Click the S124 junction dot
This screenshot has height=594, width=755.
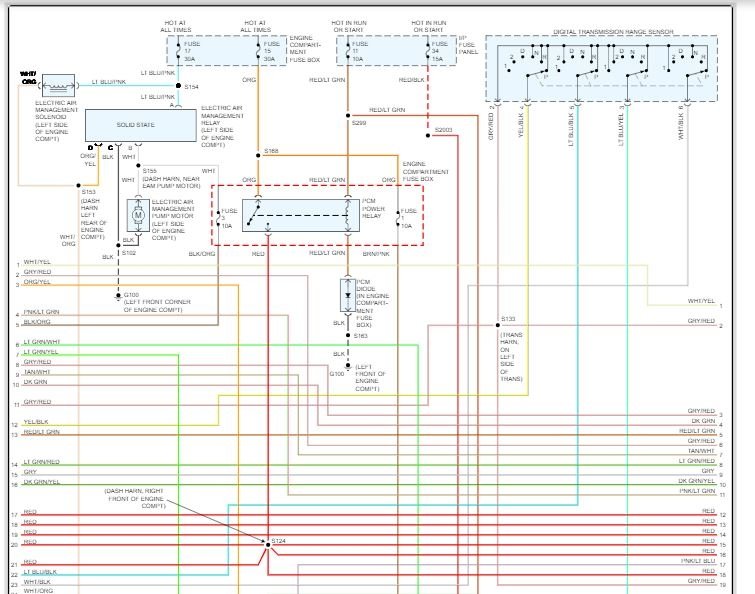(x=268, y=545)
